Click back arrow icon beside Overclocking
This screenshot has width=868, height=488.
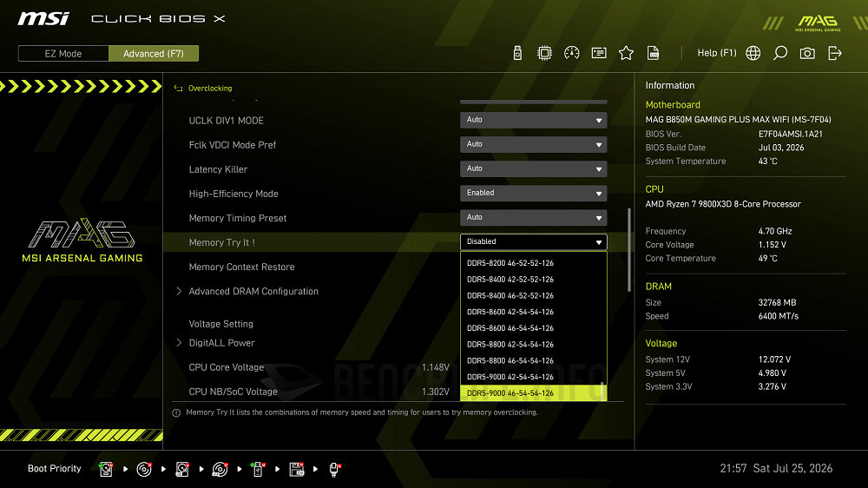(178, 88)
